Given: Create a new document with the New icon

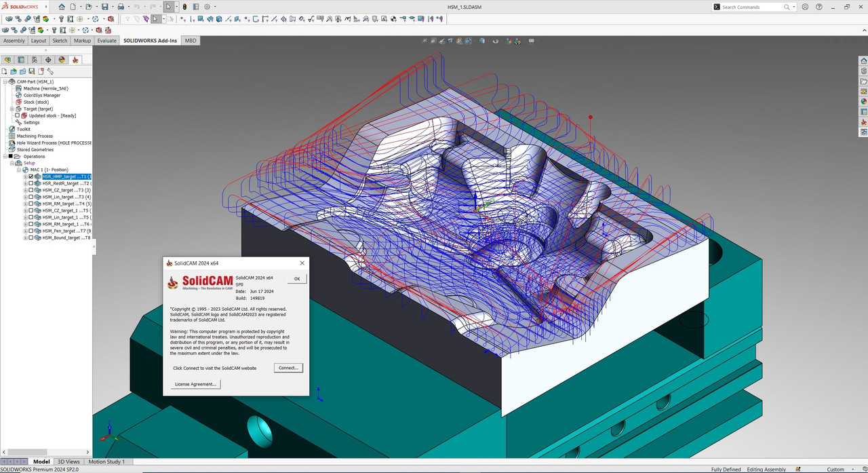Looking at the screenshot, I should point(73,7).
